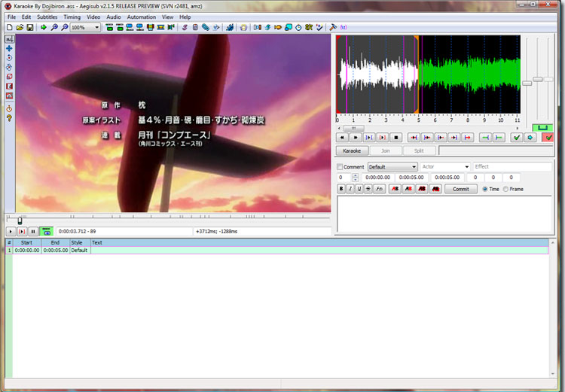Open the Subtitles menu
The width and height of the screenshot is (565, 392).
[47, 17]
